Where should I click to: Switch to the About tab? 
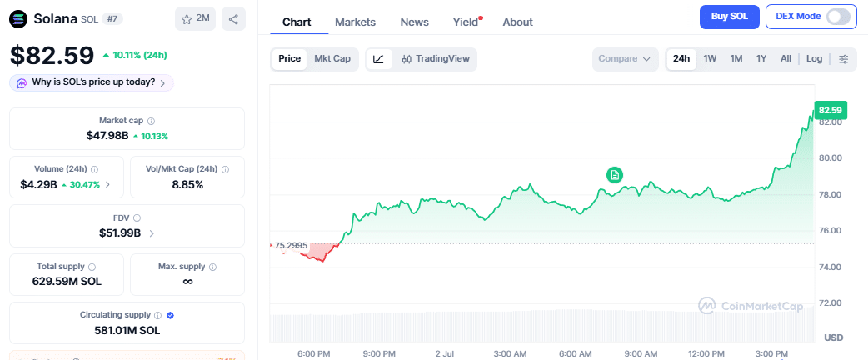[x=517, y=22]
